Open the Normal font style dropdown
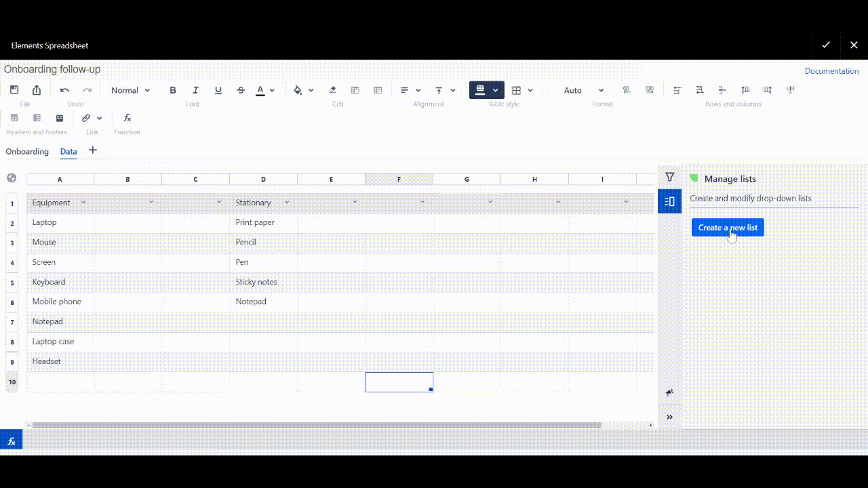 coord(130,90)
